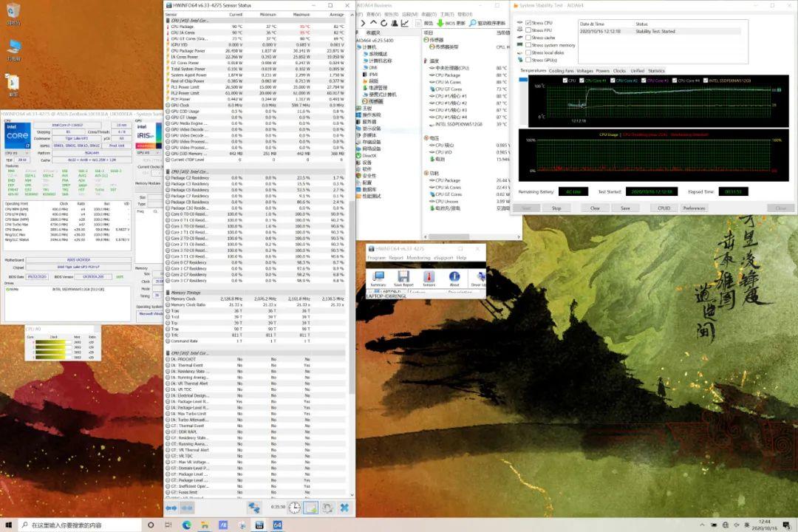The height and width of the screenshot is (532, 798).
Task: Switch to the Clocks tab
Action: (619, 71)
